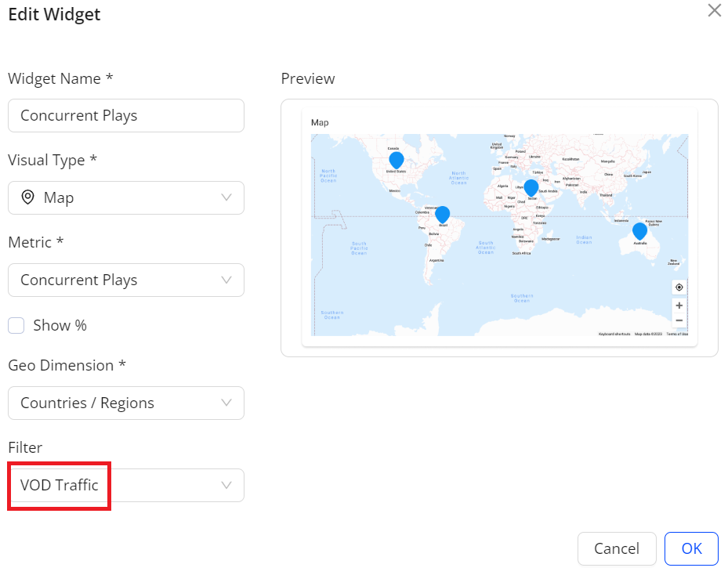Expand the Metric dropdown

pos(126,280)
